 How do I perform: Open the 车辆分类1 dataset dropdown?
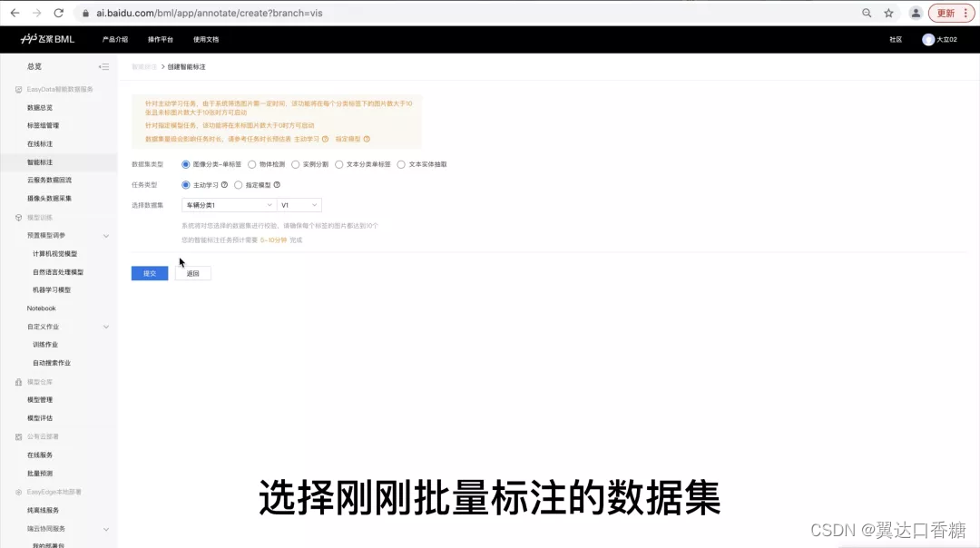[228, 205]
